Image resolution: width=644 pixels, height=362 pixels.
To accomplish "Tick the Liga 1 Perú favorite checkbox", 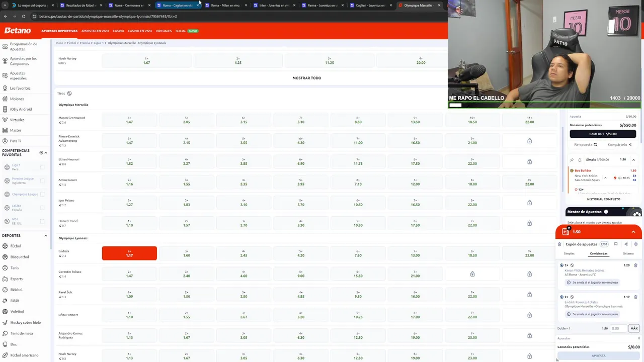I will [42, 167].
